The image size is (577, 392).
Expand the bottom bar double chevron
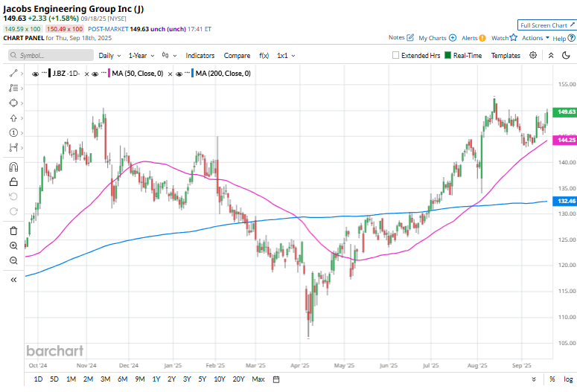(534, 379)
